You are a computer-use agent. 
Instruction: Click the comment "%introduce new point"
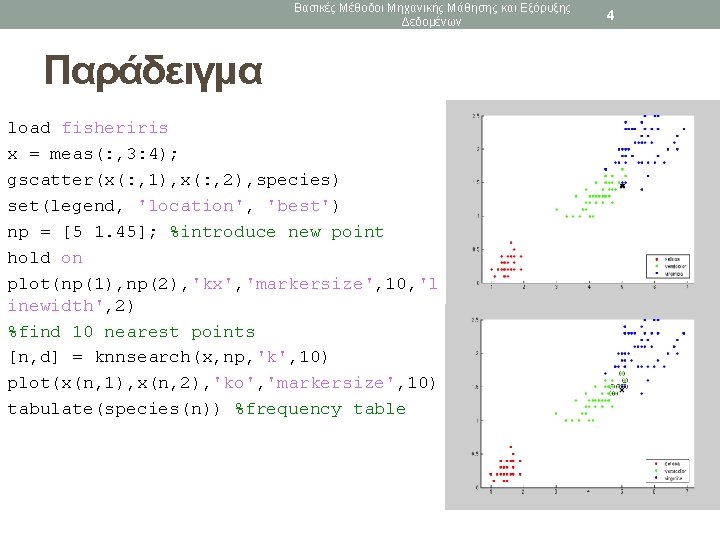[x=277, y=232]
